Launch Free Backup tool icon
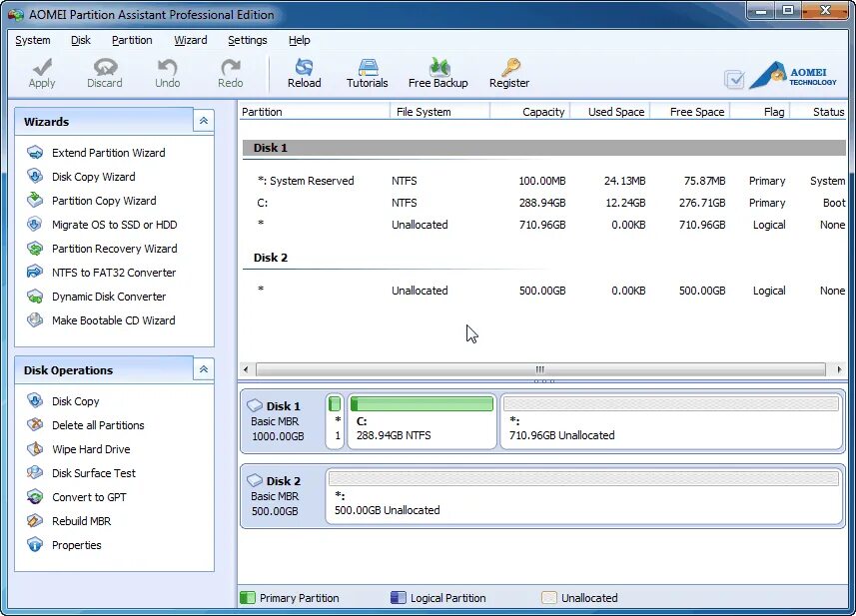 pos(438,67)
